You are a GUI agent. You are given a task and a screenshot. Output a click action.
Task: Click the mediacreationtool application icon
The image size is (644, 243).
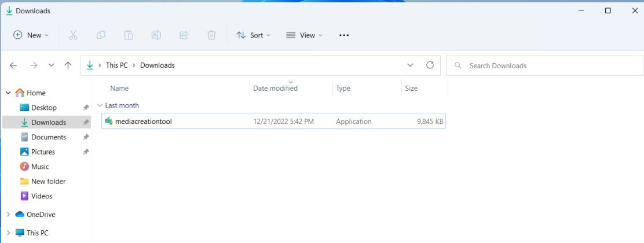109,121
